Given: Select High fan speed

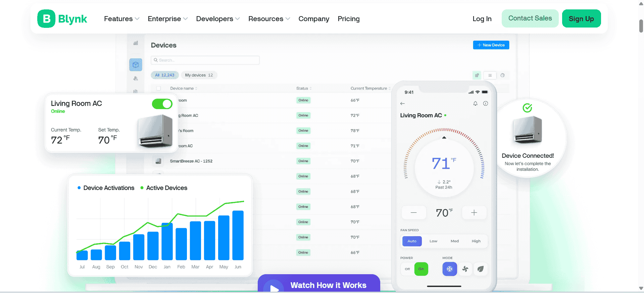Looking at the screenshot, I should 476,241.
